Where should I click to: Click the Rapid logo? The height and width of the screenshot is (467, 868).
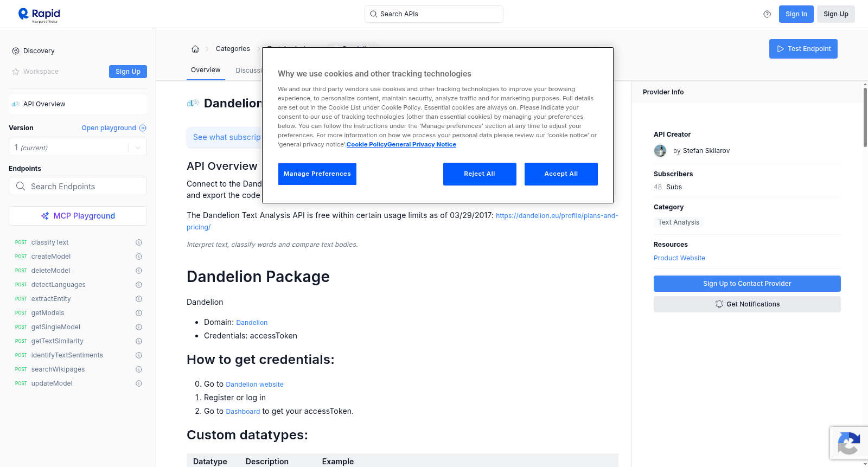(39, 15)
